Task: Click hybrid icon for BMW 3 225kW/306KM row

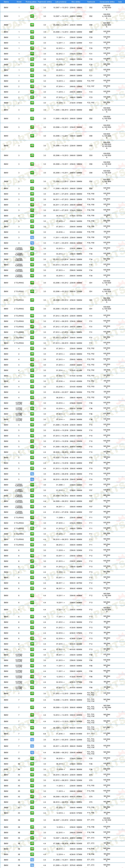Action: (x=32, y=238)
